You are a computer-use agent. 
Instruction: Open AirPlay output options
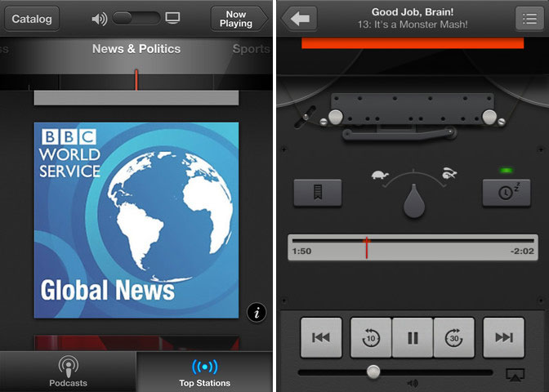tap(515, 375)
